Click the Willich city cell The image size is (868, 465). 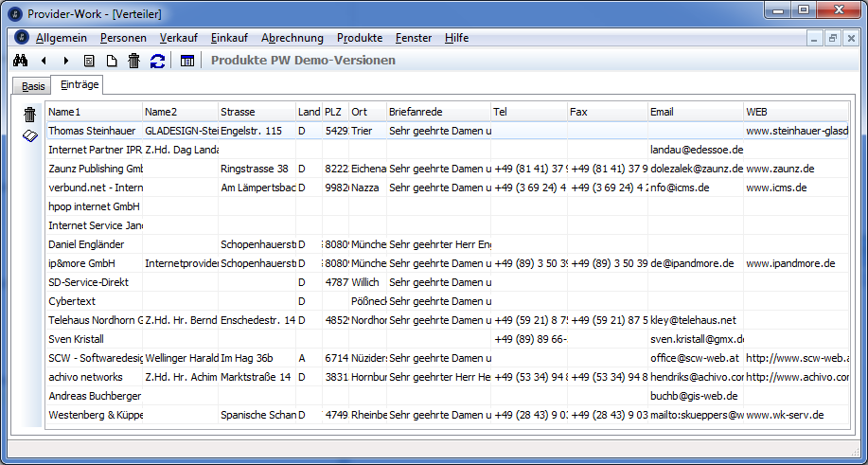(367, 282)
